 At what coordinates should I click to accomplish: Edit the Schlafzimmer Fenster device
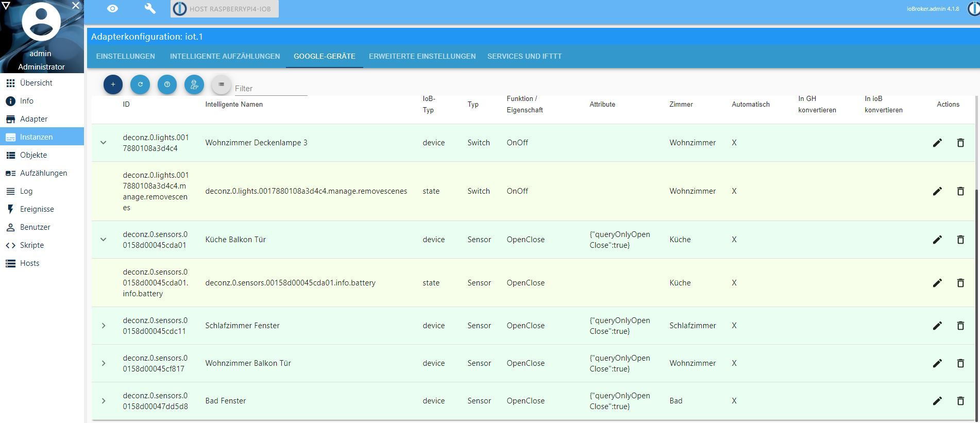point(937,326)
